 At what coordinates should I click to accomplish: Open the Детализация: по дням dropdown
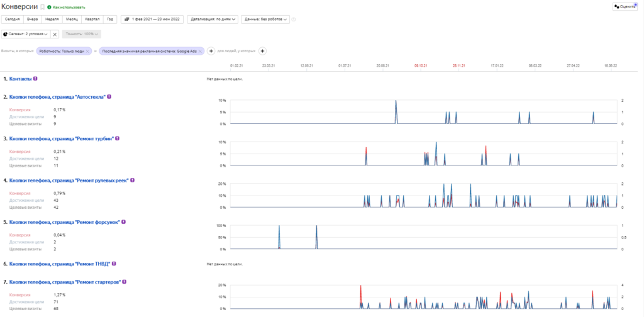point(213,19)
